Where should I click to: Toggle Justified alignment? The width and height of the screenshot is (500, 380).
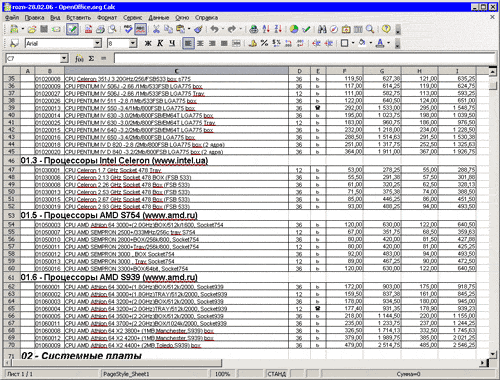224,43
